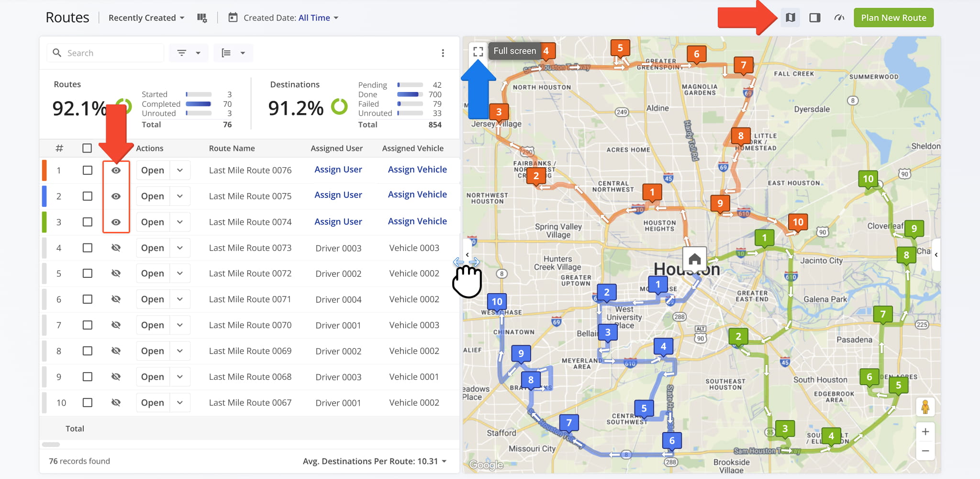Click the side panel layout icon
980x479 pixels.
(x=814, y=18)
